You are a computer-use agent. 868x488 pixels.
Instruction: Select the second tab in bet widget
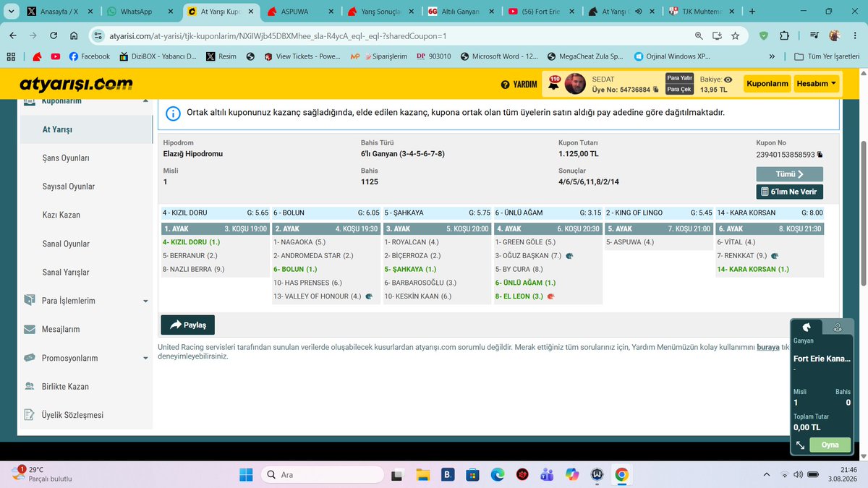[838, 327]
